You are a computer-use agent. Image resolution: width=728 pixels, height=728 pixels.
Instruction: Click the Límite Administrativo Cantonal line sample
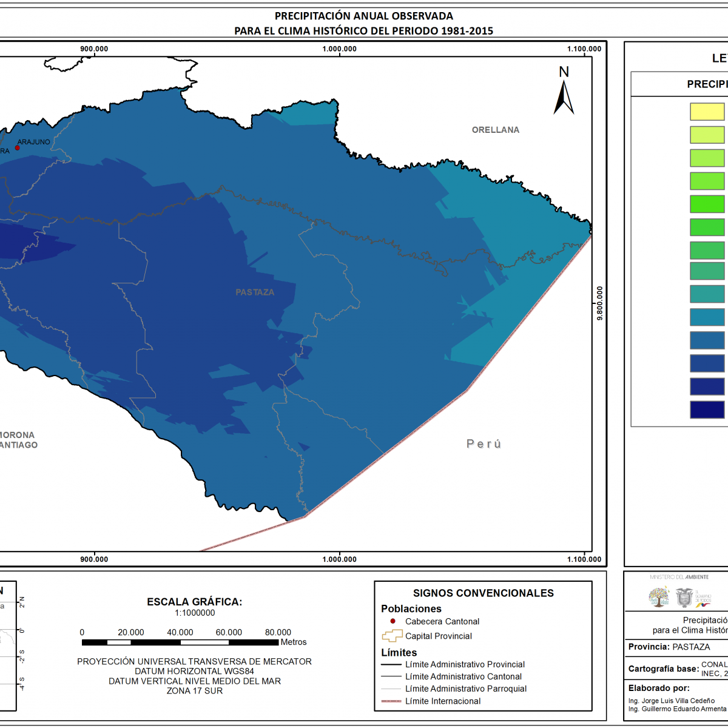[x=391, y=676]
